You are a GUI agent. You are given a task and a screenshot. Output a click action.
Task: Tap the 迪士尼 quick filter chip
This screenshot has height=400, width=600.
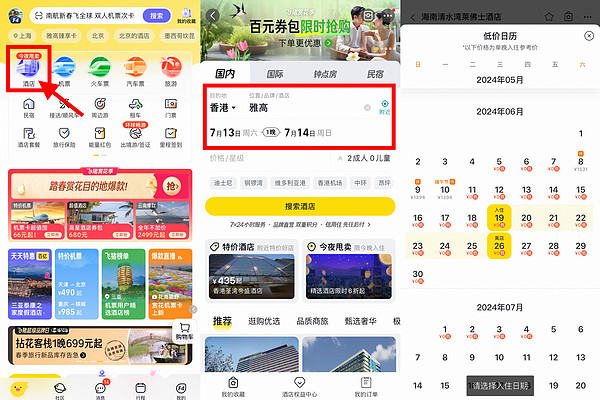[x=223, y=183]
